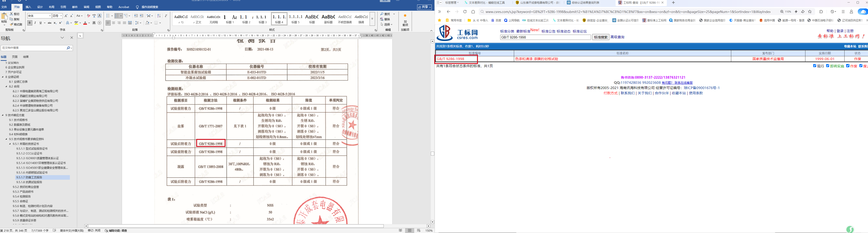Toggle the 现行 status checkbox
This screenshot has height=233, width=868.
coord(815,66)
